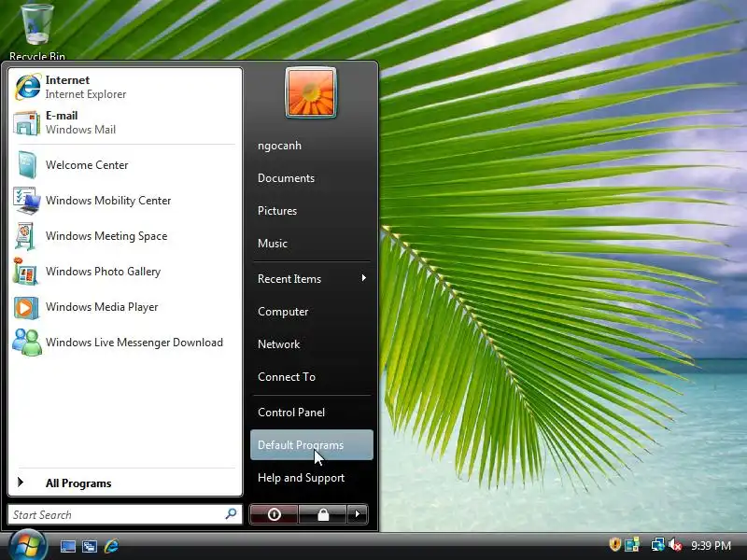
Task: Click the security shield tray icon
Action: click(614, 544)
